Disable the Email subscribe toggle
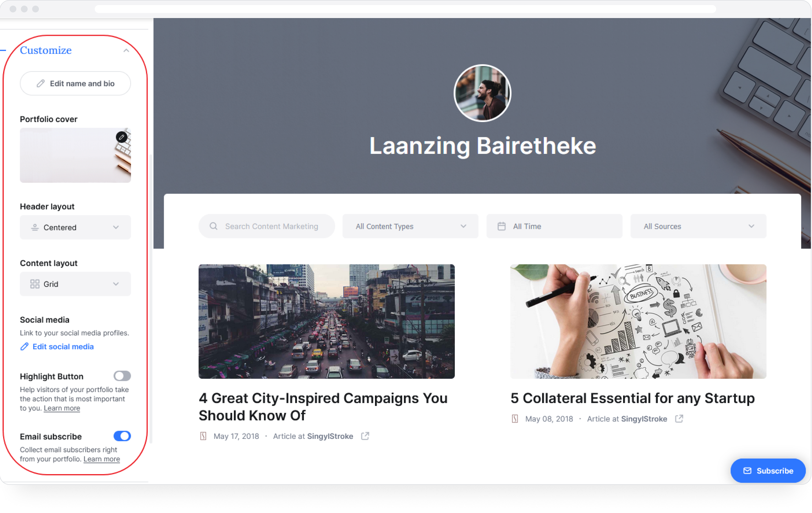Screen dimensions: 812x513 tap(122, 436)
